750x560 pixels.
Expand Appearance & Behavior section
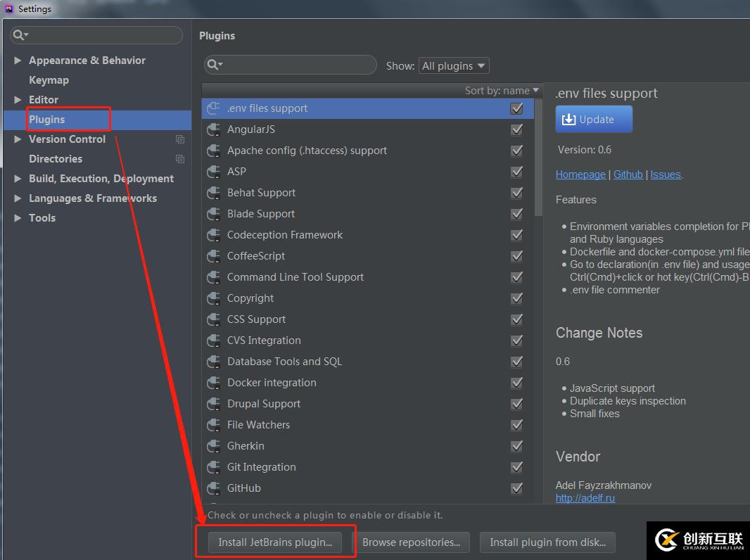[x=18, y=61]
